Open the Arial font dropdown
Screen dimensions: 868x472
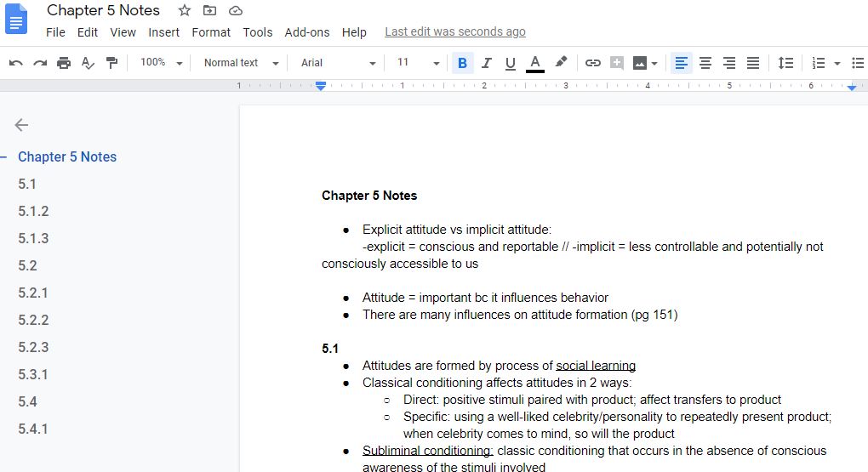pos(338,63)
